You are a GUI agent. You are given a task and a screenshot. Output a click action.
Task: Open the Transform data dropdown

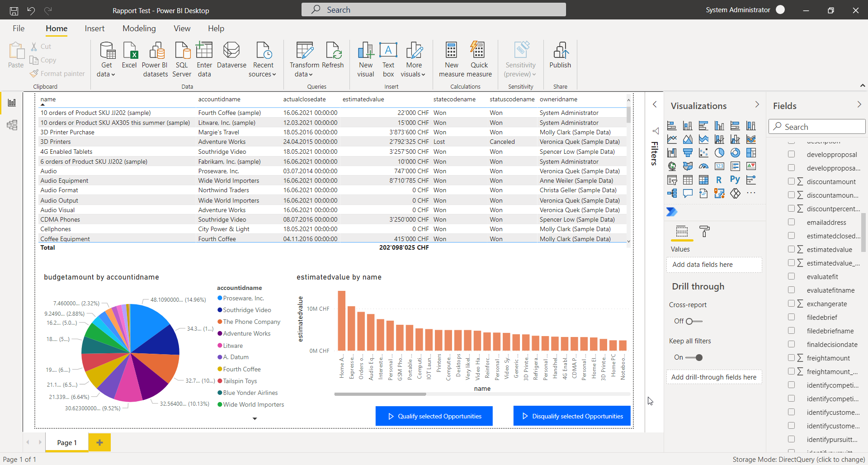[x=304, y=60]
